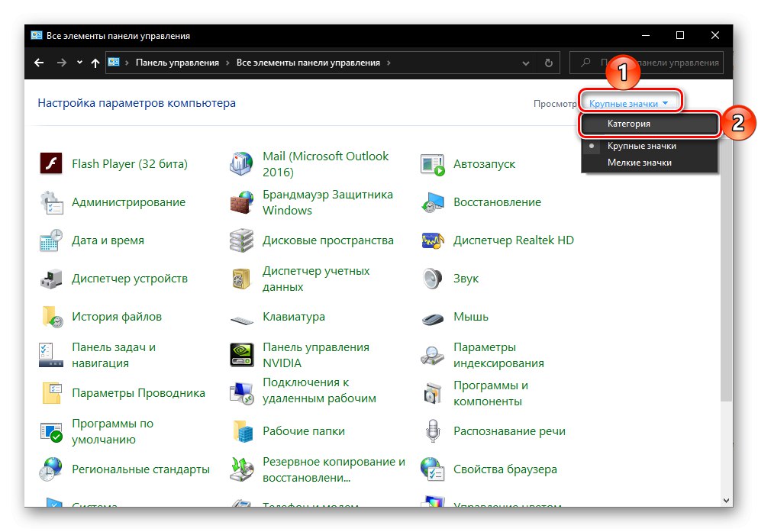Open Программы и компоненты text link

coord(491,393)
